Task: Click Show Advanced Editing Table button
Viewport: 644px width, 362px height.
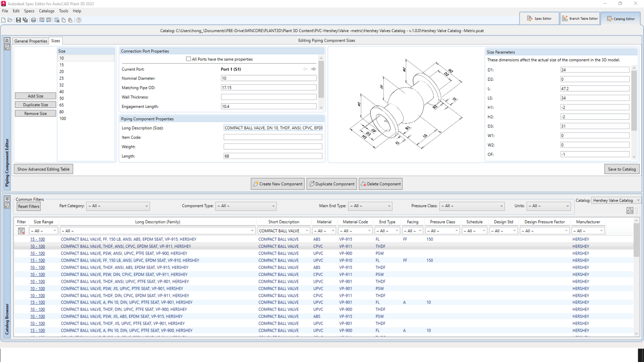Action: (x=43, y=169)
